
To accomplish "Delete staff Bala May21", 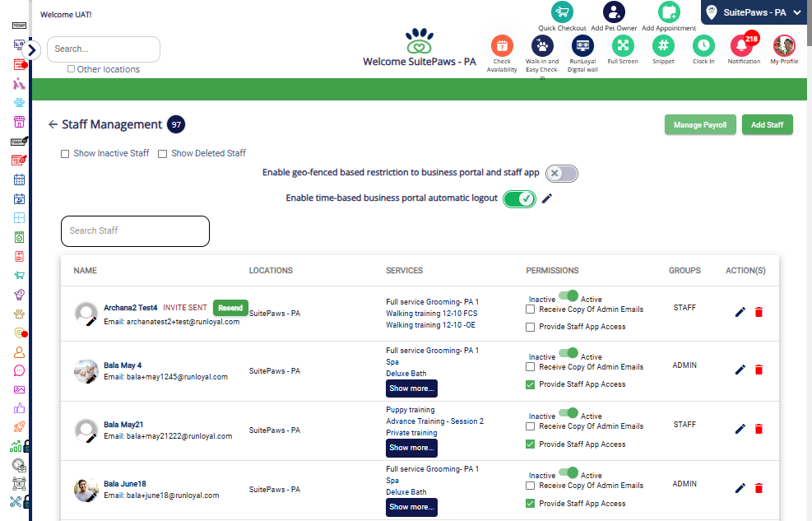I will 759,429.
